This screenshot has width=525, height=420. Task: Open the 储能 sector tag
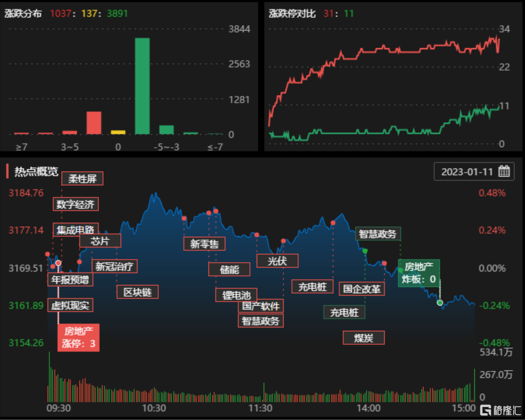(x=230, y=269)
